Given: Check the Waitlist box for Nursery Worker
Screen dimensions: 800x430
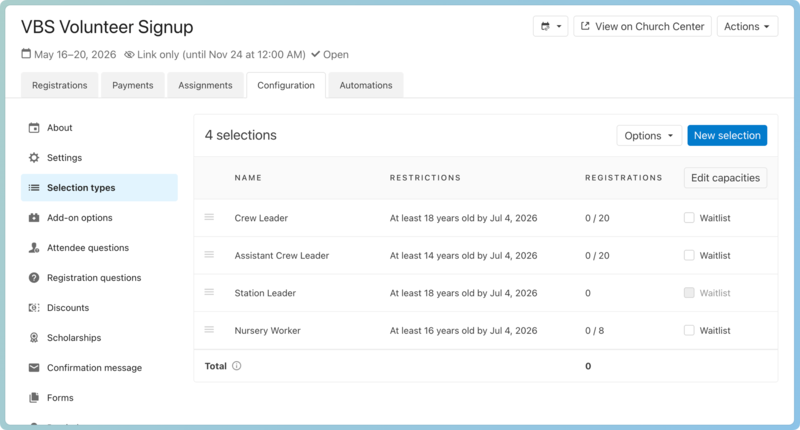Looking at the screenshot, I should 689,330.
